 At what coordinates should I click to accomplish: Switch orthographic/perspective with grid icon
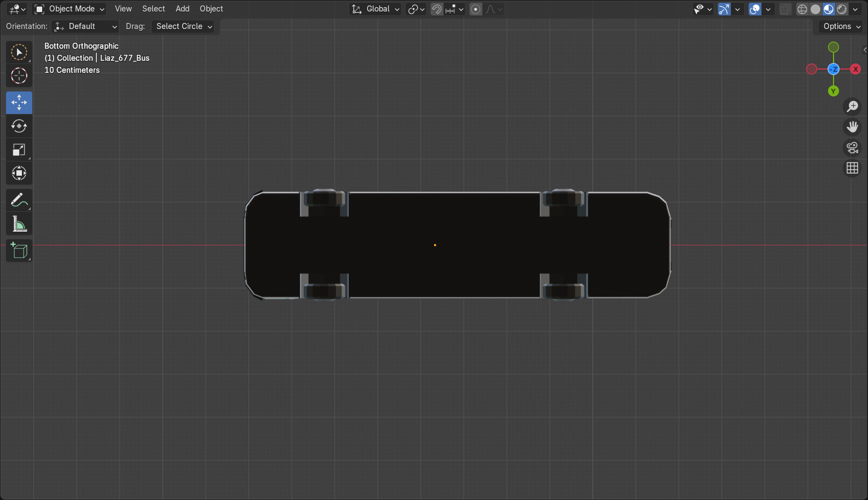point(852,168)
